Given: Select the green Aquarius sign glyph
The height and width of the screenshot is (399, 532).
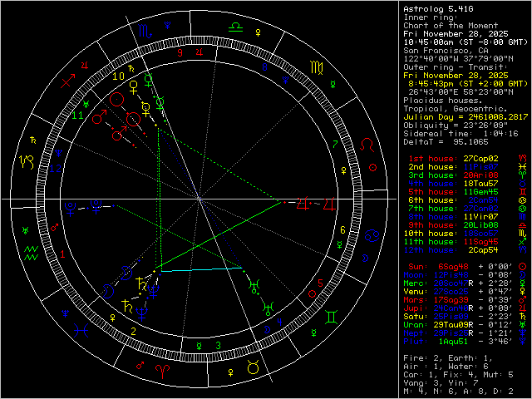Looking at the screenshot, I should point(32,250).
